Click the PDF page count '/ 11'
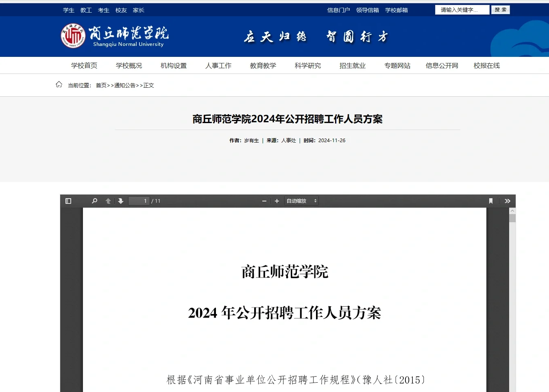The image size is (549, 392). coord(156,201)
